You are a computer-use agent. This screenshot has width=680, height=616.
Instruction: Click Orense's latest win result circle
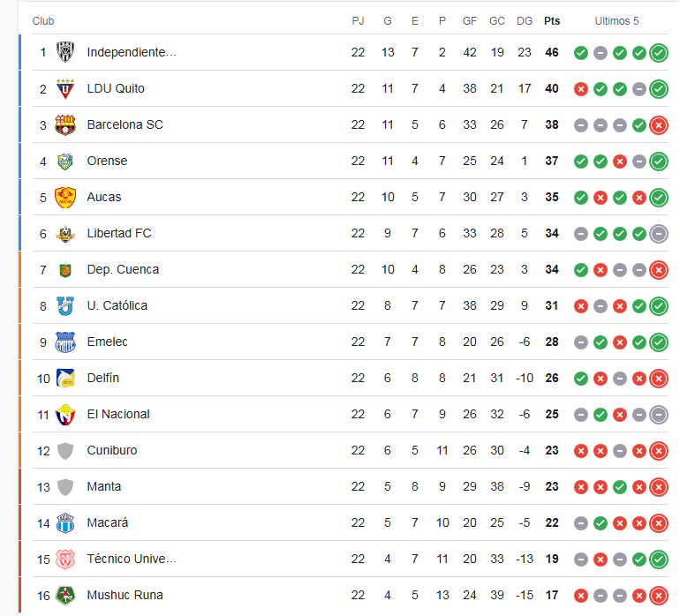point(659,162)
